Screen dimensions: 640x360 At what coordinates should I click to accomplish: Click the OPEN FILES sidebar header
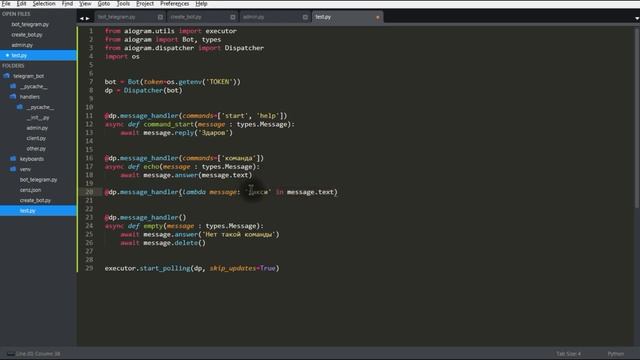click(x=16, y=14)
